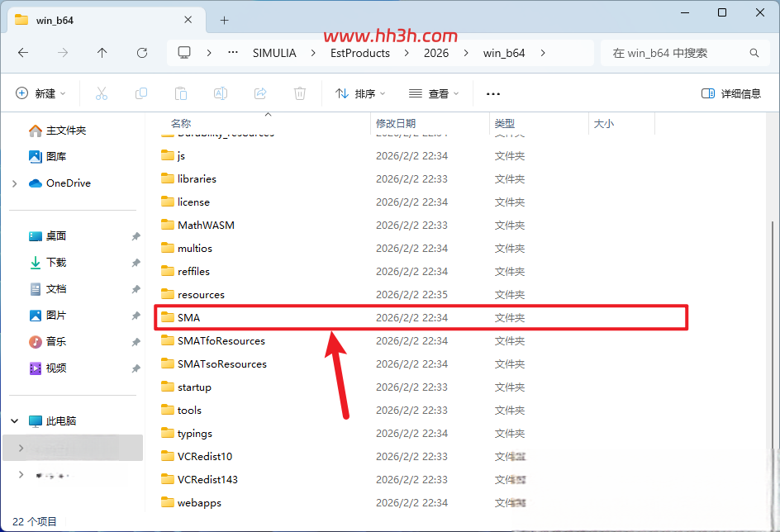The height and width of the screenshot is (532, 780).
Task: Open 文档 quick access item
Action: coord(48,289)
